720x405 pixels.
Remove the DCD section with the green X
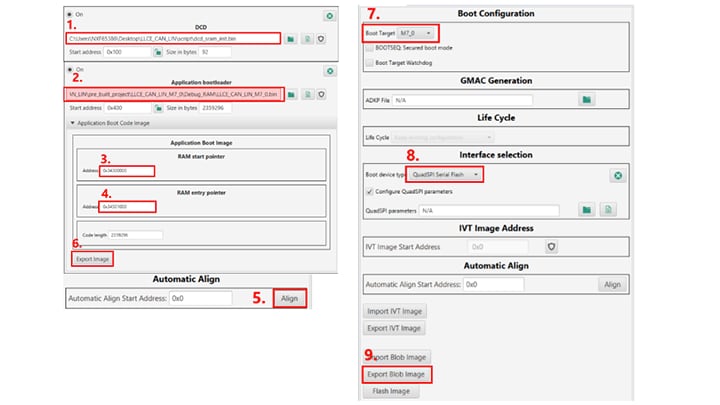click(330, 16)
